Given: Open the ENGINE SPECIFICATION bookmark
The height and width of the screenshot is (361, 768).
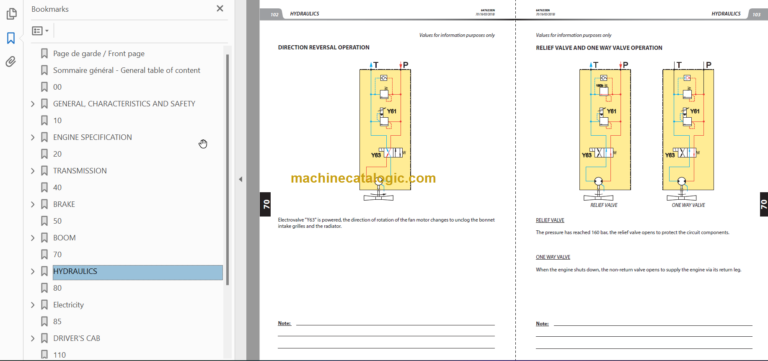Looking at the screenshot, I should pos(92,137).
